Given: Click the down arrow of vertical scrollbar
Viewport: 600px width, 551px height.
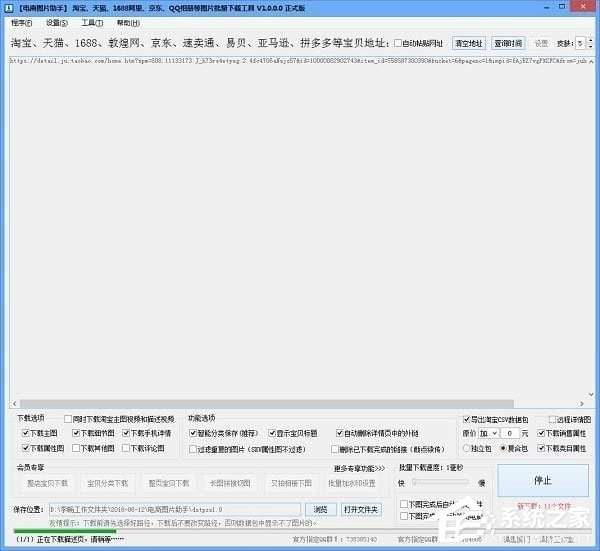Looking at the screenshot, I should [591, 394].
